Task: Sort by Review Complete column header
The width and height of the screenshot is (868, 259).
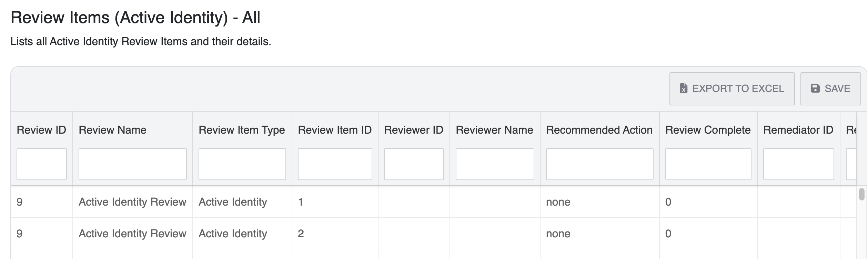Action: (708, 130)
